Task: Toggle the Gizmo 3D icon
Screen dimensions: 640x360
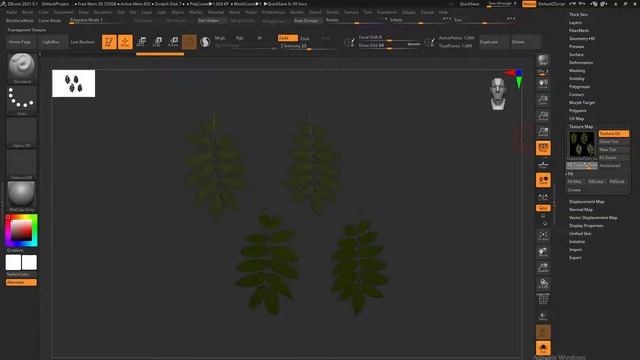Action: [189, 42]
